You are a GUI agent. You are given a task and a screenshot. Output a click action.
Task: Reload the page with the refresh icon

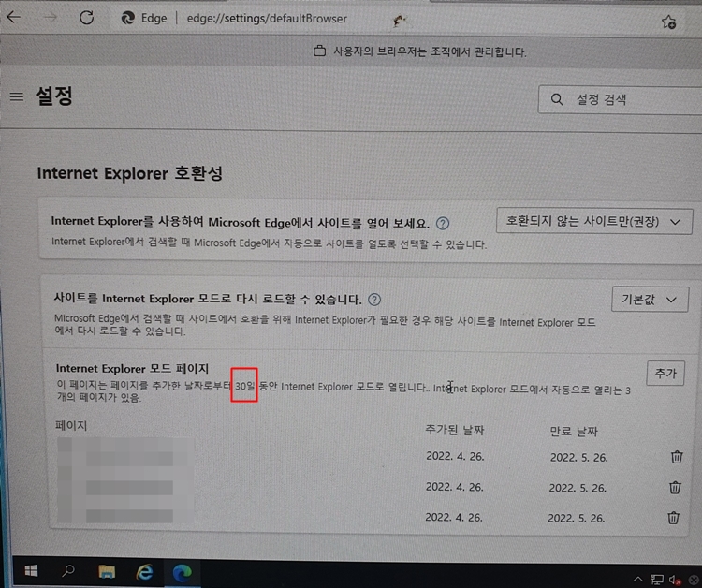coord(86,18)
